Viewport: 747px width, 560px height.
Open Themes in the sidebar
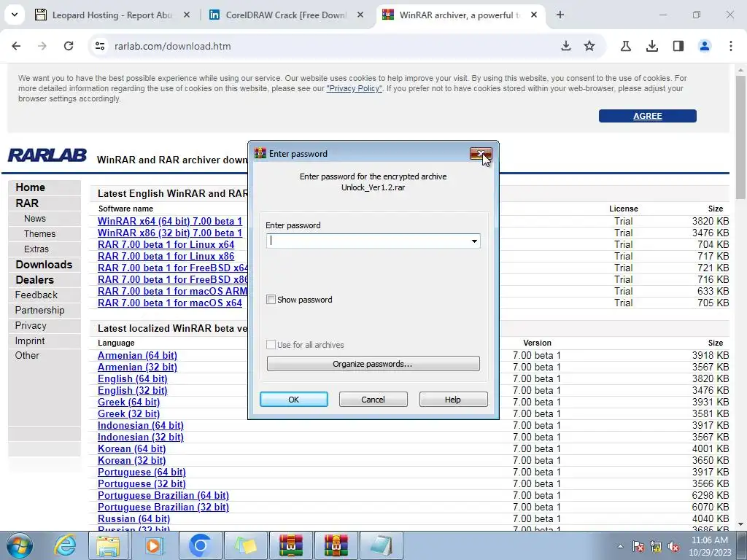coord(40,234)
